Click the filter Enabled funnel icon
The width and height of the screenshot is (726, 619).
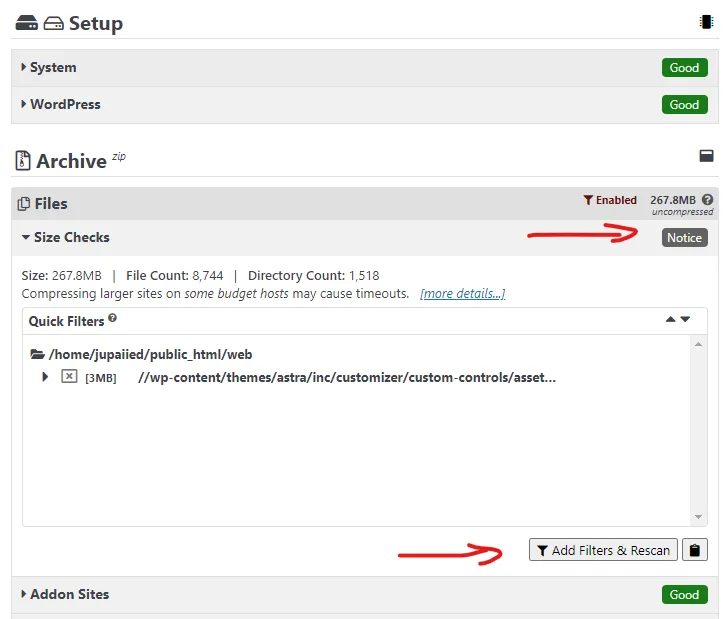(x=588, y=200)
